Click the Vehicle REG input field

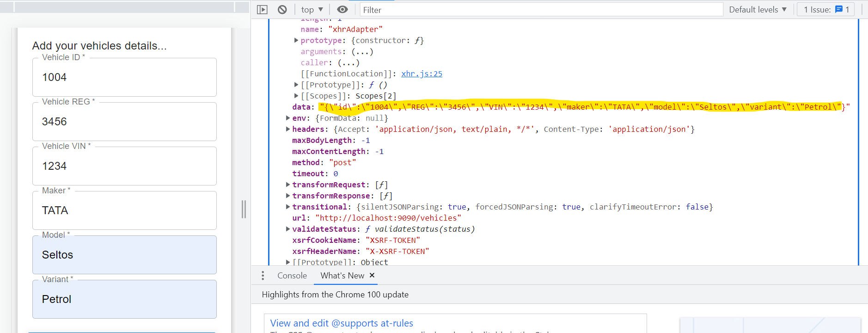[124, 122]
